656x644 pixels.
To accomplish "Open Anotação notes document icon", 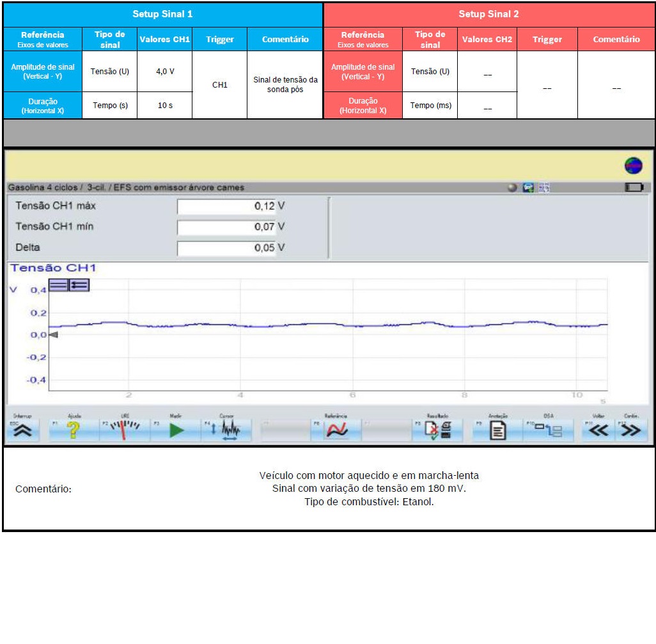I will pos(497,431).
